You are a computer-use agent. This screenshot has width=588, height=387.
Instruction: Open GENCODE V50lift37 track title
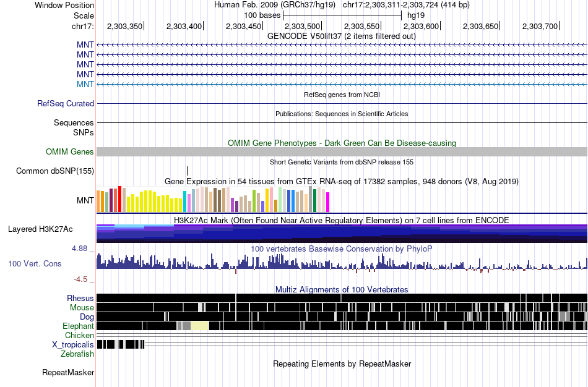click(342, 36)
